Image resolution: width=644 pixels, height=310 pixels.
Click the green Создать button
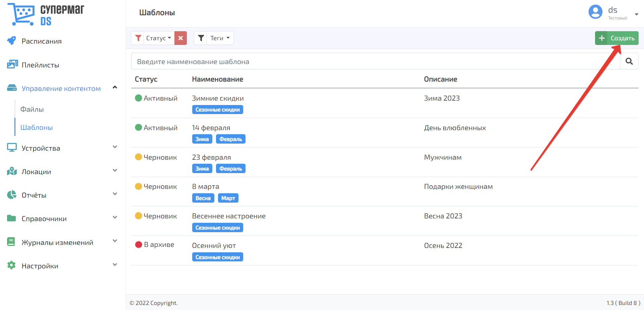pyautogui.click(x=616, y=38)
